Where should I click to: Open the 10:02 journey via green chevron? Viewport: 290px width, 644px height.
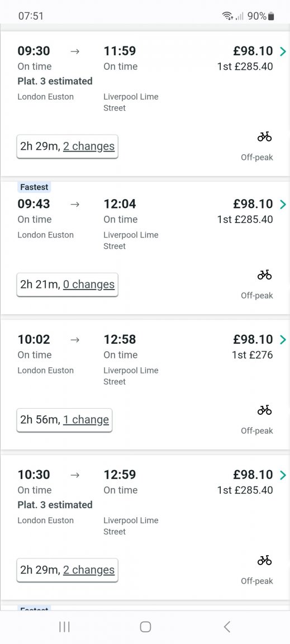[283, 340]
